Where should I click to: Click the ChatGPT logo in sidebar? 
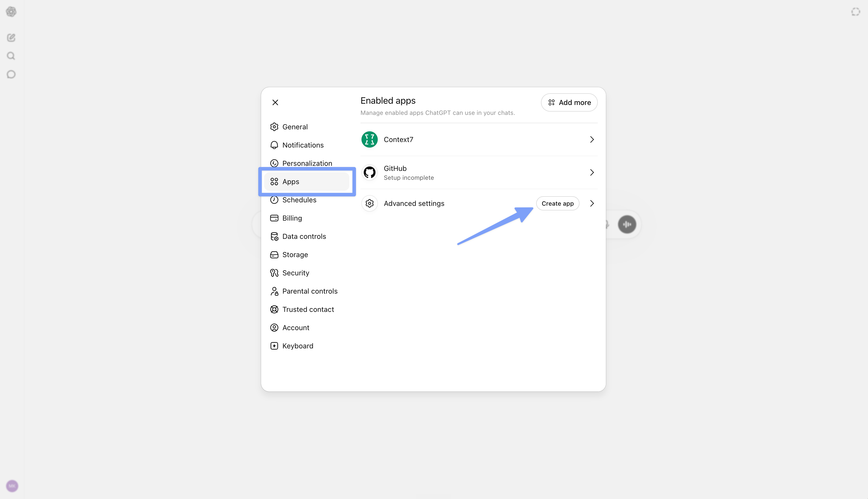coord(11,12)
